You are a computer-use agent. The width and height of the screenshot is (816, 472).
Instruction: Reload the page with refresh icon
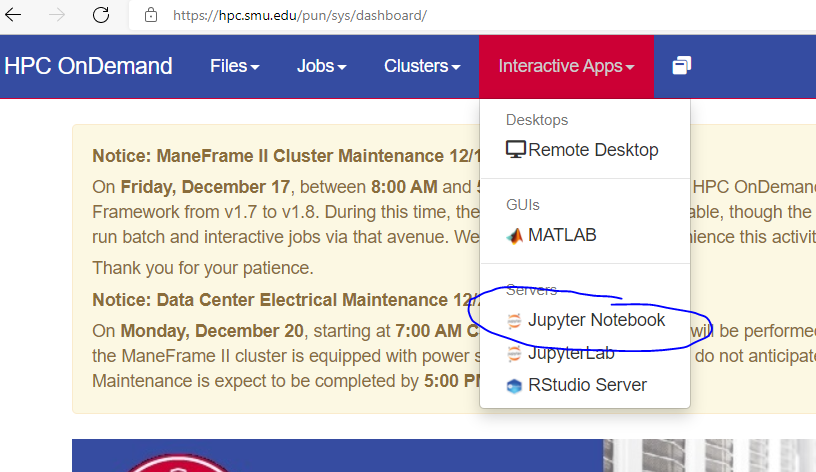click(x=101, y=15)
